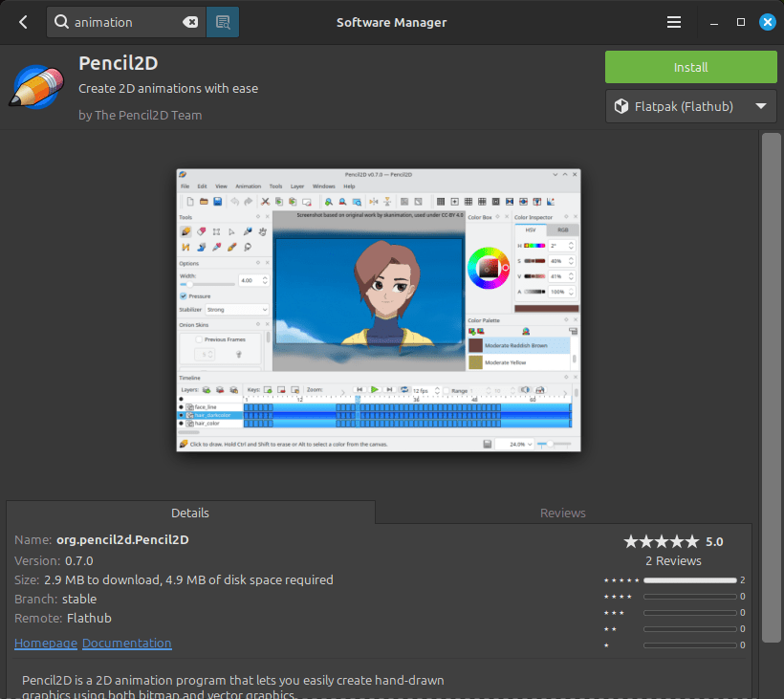The height and width of the screenshot is (699, 784).
Task: Click the branch value 'stable'
Action: [x=79, y=599]
